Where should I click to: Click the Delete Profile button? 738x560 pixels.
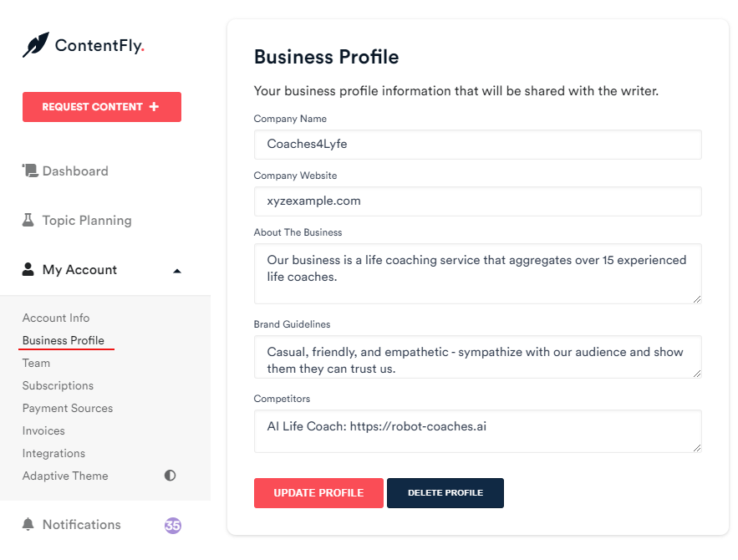point(445,492)
